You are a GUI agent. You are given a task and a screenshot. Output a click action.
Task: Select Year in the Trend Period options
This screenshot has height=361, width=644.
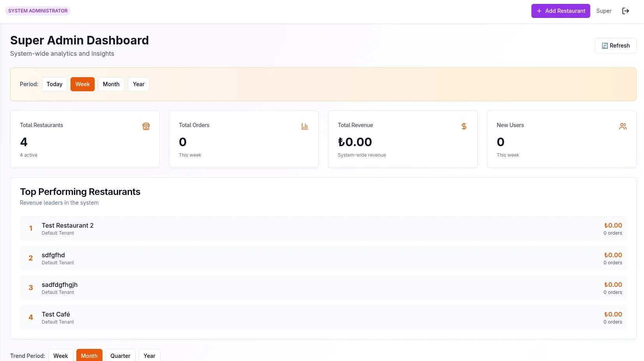click(149, 356)
